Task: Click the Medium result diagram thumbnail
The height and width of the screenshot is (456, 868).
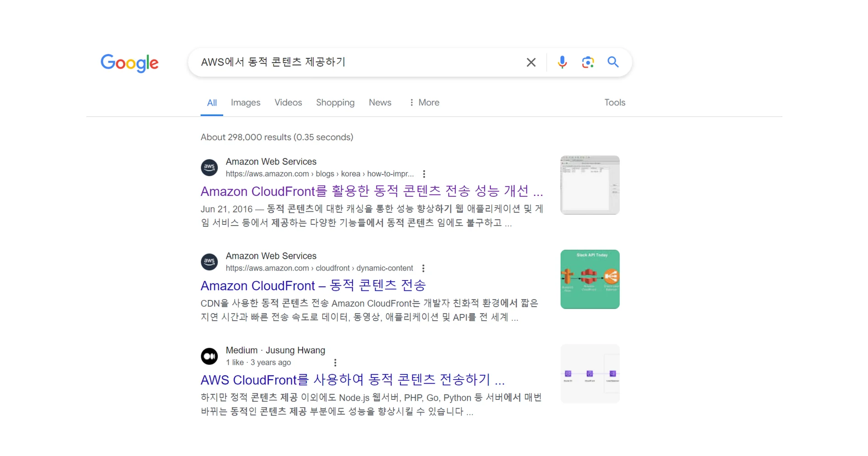Action: click(590, 374)
